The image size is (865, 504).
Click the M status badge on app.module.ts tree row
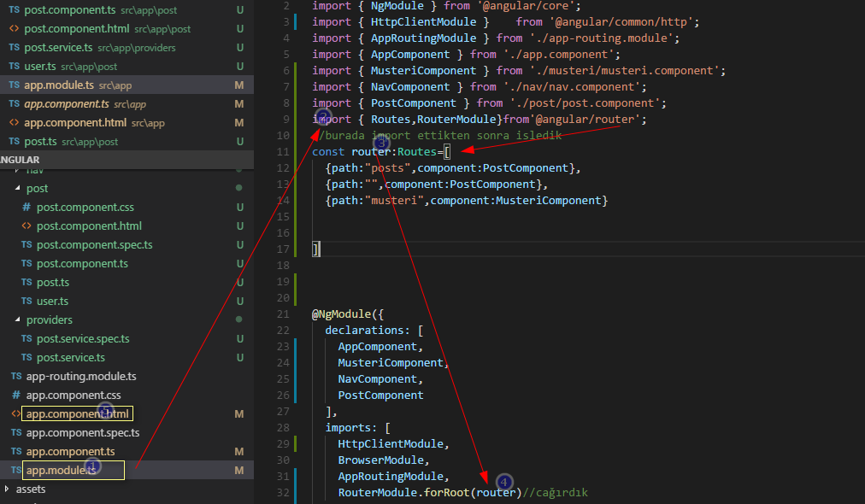238,471
